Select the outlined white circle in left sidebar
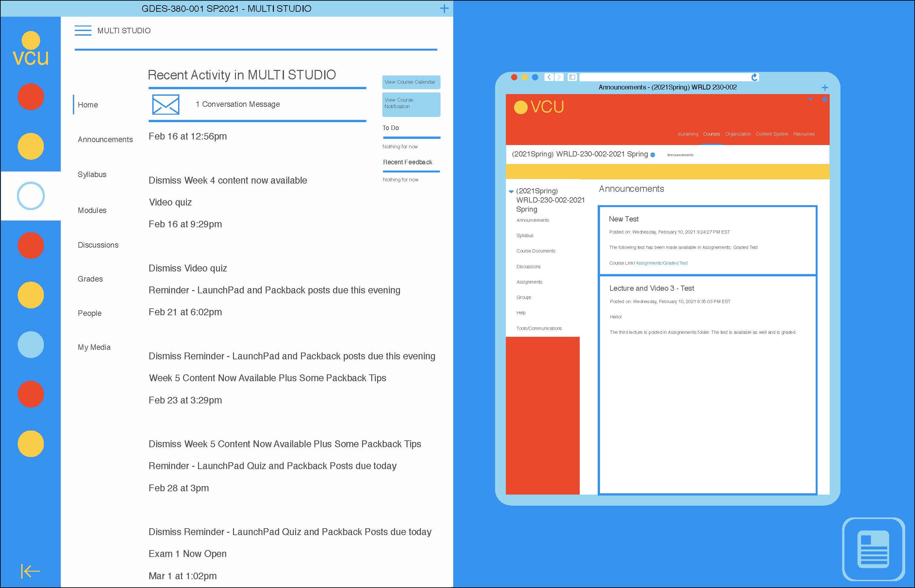915x588 pixels. (31, 196)
